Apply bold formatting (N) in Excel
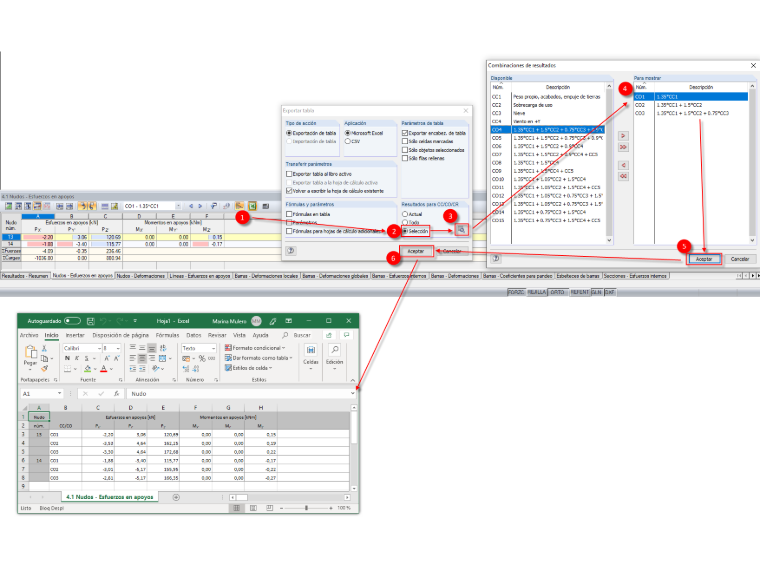Viewport: 760px width, 570px height. click(x=67, y=358)
